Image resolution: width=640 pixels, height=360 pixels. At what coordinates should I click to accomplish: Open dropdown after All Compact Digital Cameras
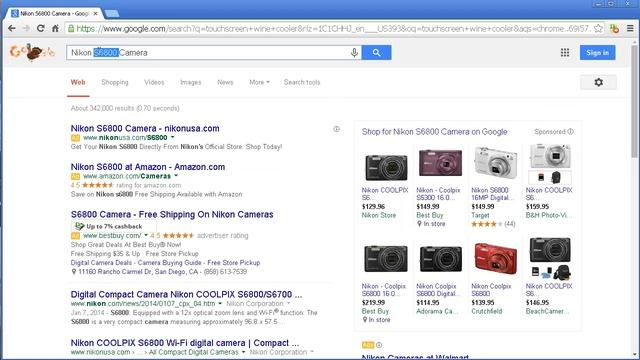click(x=243, y=352)
